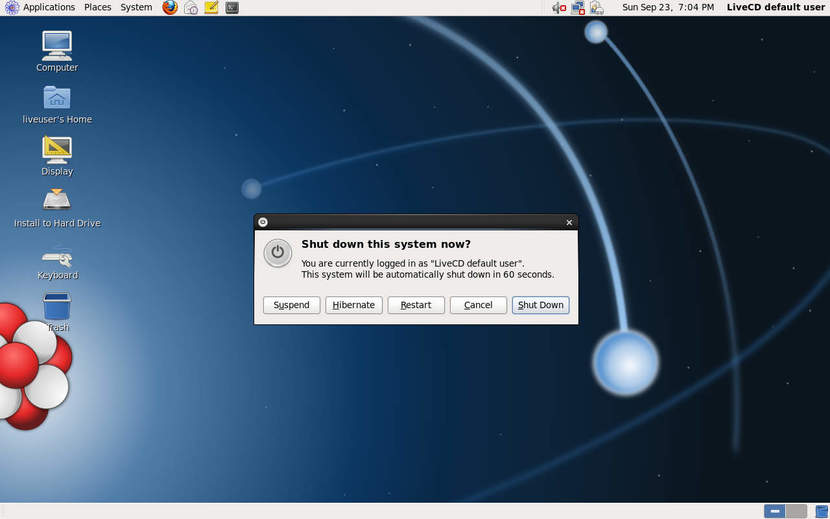Click Hibernate in the shutdown dialog
The width and height of the screenshot is (830, 519).
(x=354, y=305)
